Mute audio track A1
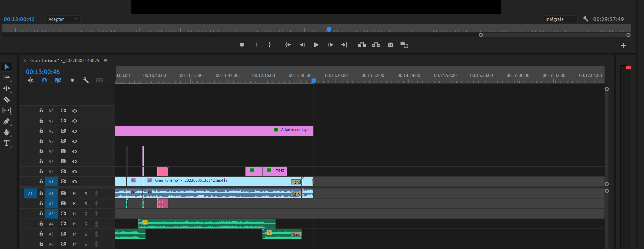Image resolution: width=644 pixels, height=249 pixels. (75, 194)
